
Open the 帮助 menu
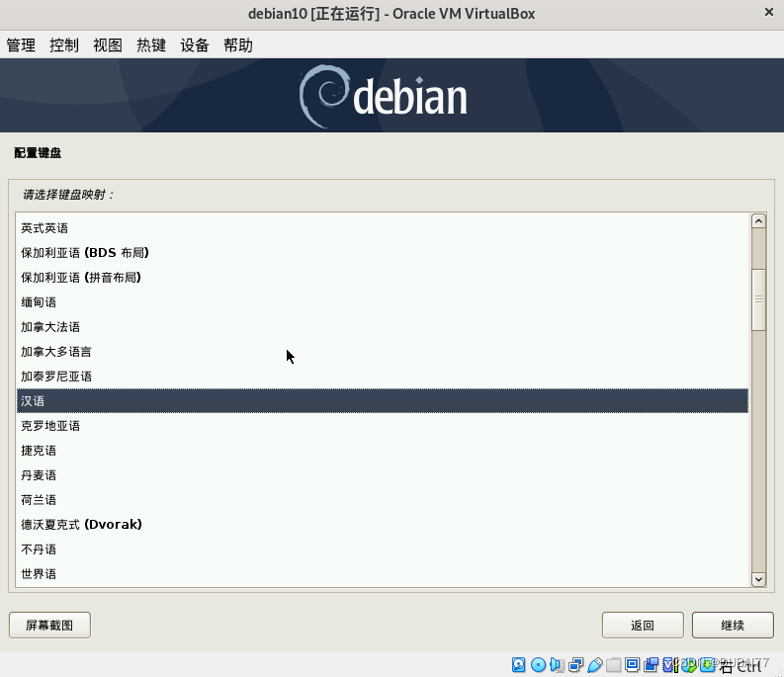pos(238,45)
